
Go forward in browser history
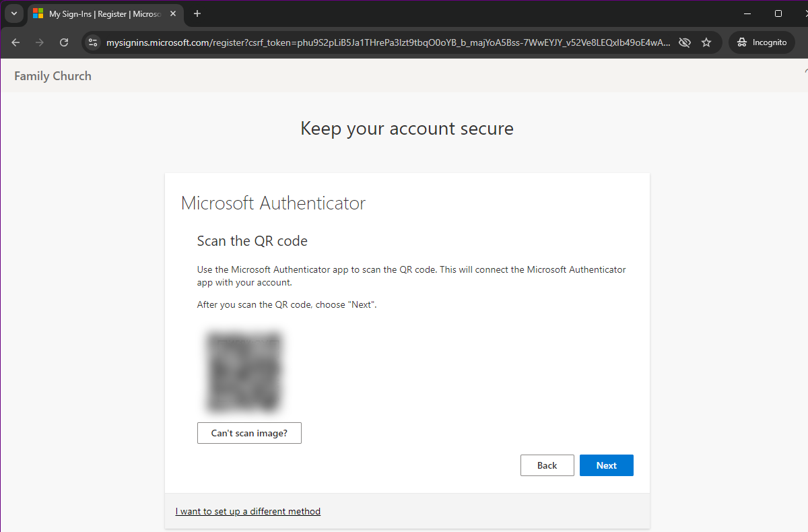click(40, 42)
